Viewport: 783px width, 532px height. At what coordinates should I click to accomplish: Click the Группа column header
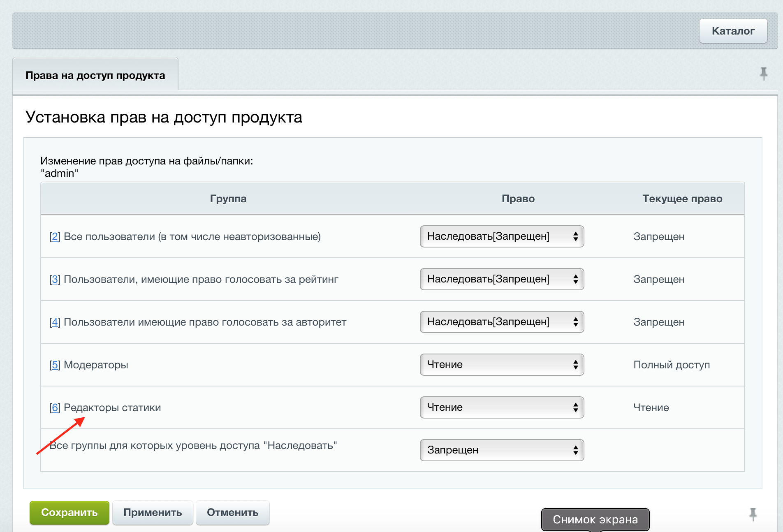tap(228, 199)
